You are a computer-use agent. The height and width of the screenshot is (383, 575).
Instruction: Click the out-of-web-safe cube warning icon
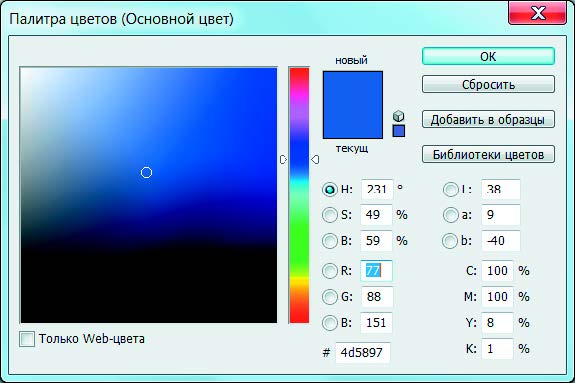coord(399,116)
